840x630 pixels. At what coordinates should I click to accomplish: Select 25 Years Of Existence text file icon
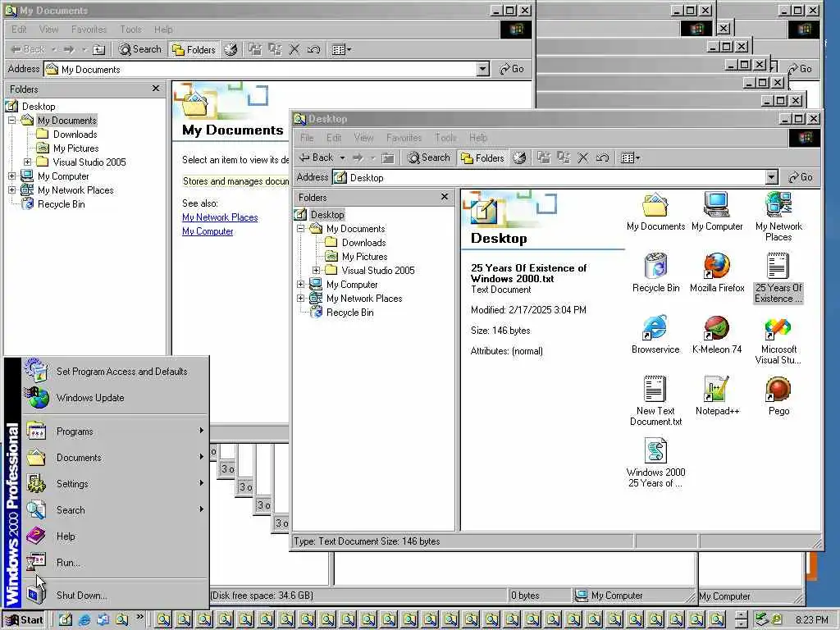click(x=778, y=278)
